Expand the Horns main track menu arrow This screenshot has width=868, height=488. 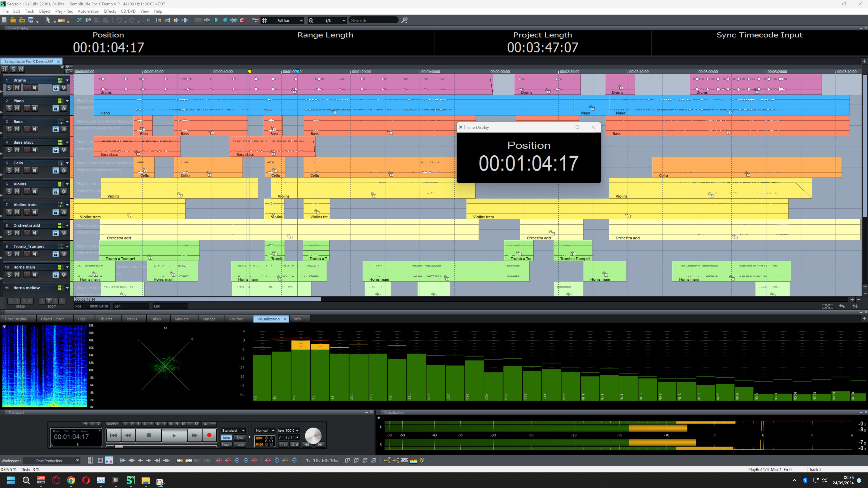click(67, 267)
